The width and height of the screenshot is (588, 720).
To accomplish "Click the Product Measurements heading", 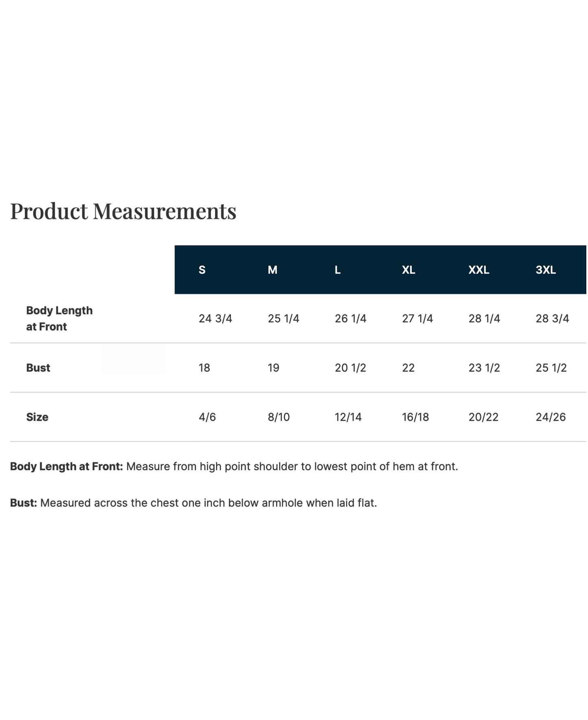I will pos(123,211).
